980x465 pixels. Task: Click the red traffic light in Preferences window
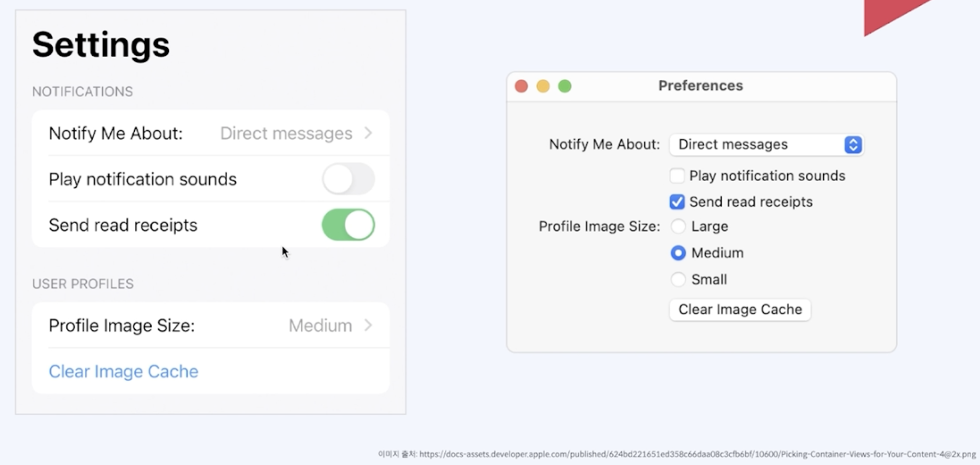[x=521, y=86]
